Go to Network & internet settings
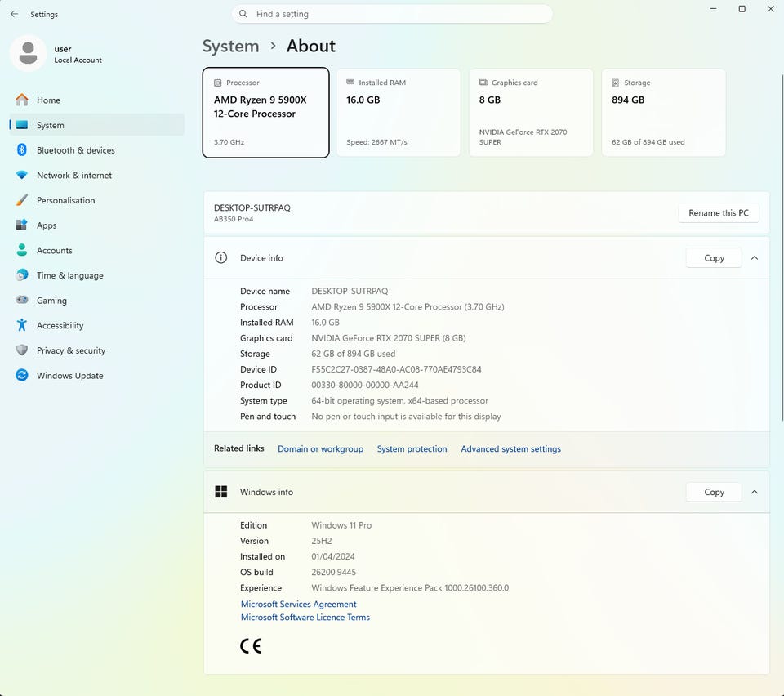784x696 pixels. [x=97, y=175]
